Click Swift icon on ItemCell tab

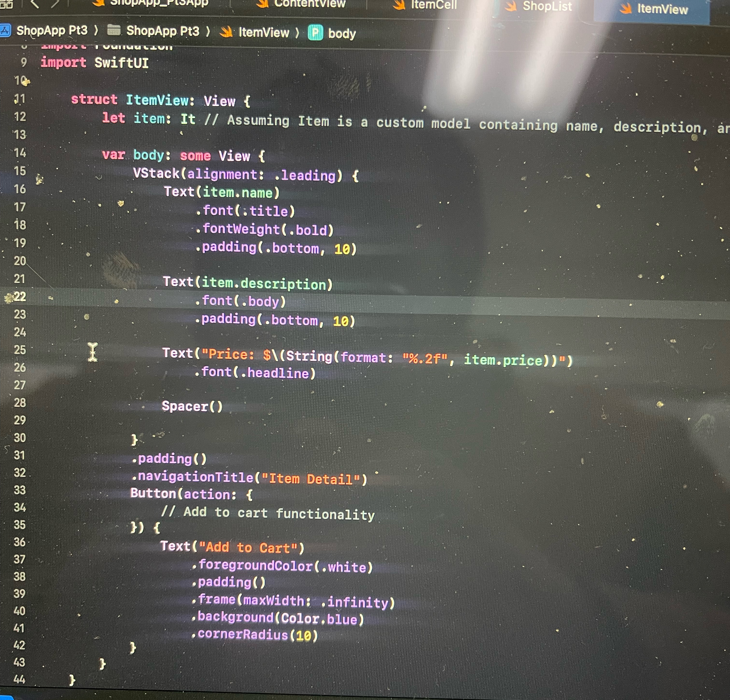[x=399, y=5]
